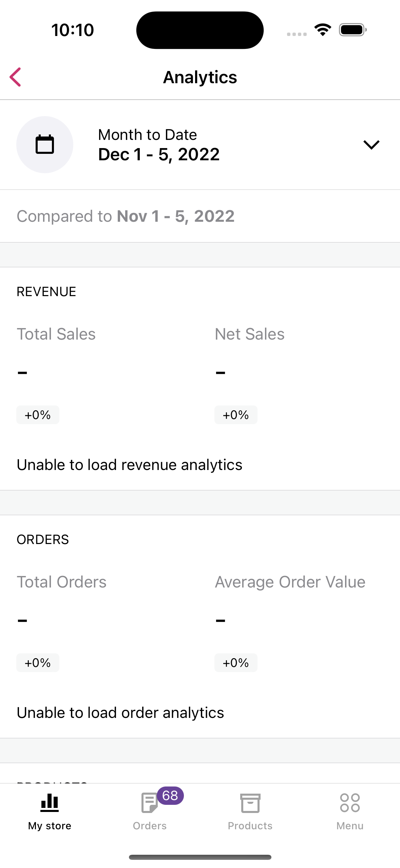Open the Menu grid icon
400x868 pixels.
(x=350, y=803)
